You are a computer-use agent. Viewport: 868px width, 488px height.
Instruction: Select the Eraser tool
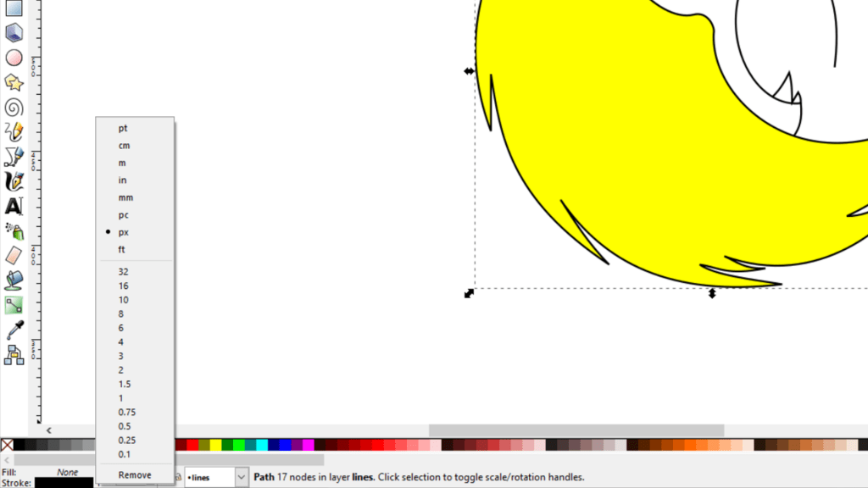tap(13, 255)
